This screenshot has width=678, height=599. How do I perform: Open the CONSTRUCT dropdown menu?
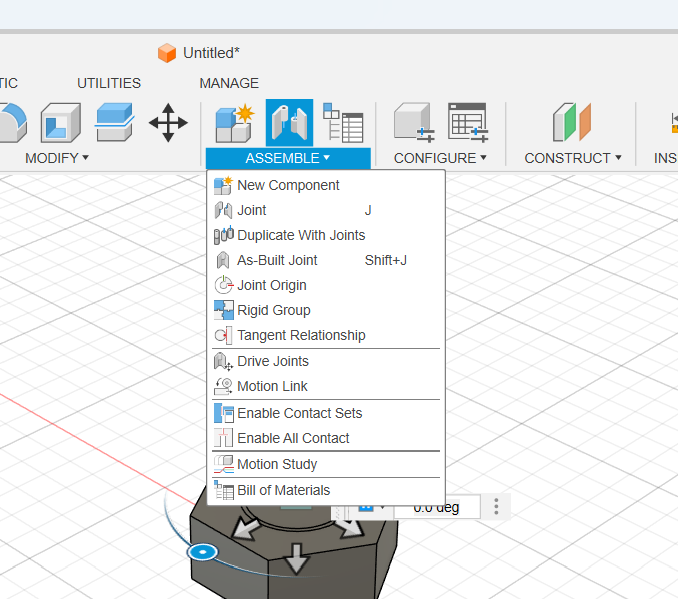point(573,158)
